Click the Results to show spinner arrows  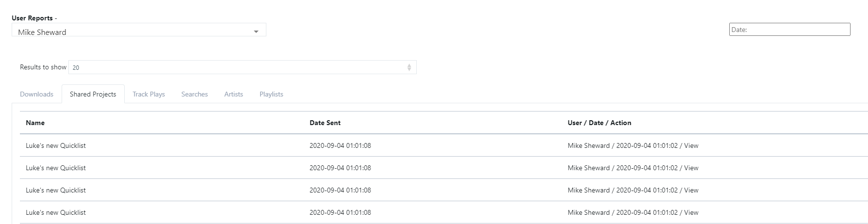pos(409,67)
